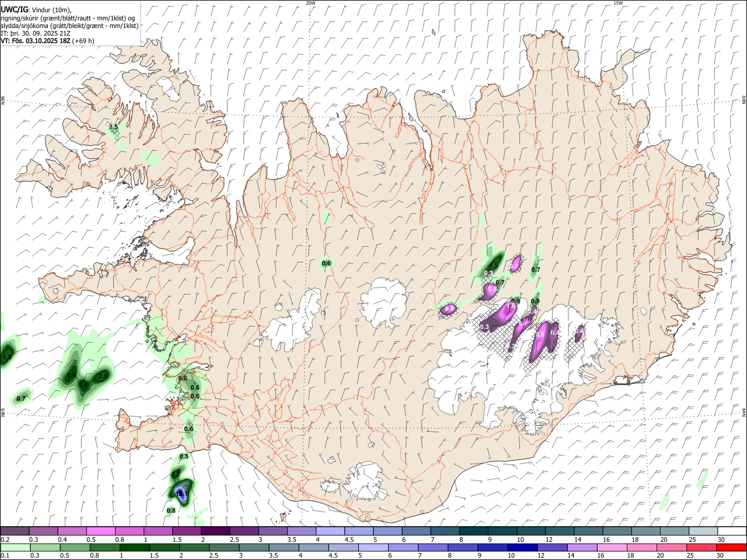Click the '0.4' label on snow scale
This screenshot has height=560, width=747.
pos(62,540)
